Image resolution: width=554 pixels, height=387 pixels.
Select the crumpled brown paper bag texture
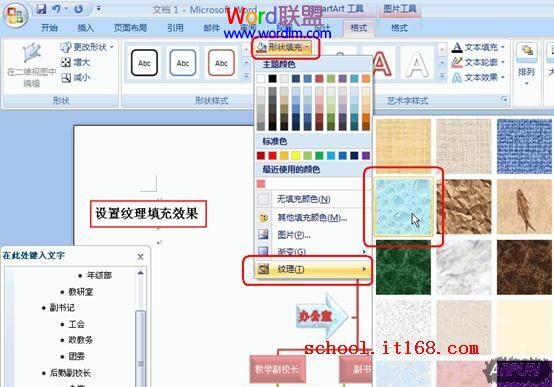[464, 206]
